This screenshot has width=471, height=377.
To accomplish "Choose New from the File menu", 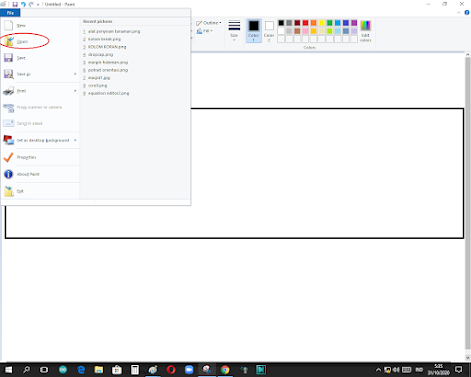I will pyautogui.click(x=40, y=25).
